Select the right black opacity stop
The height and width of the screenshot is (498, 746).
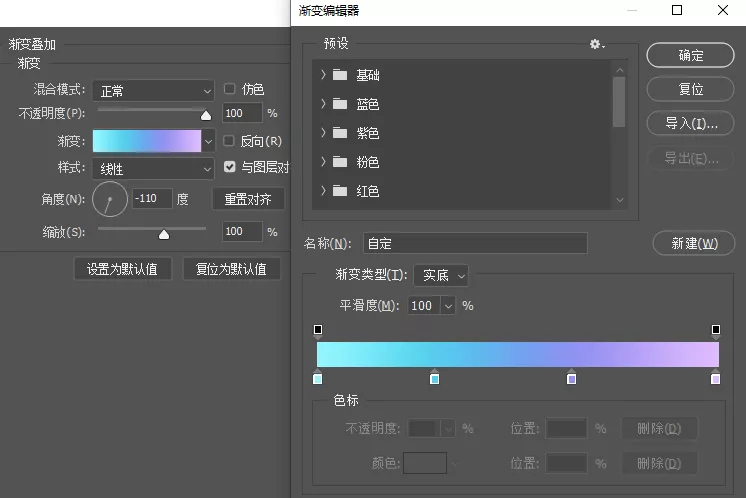coord(716,331)
